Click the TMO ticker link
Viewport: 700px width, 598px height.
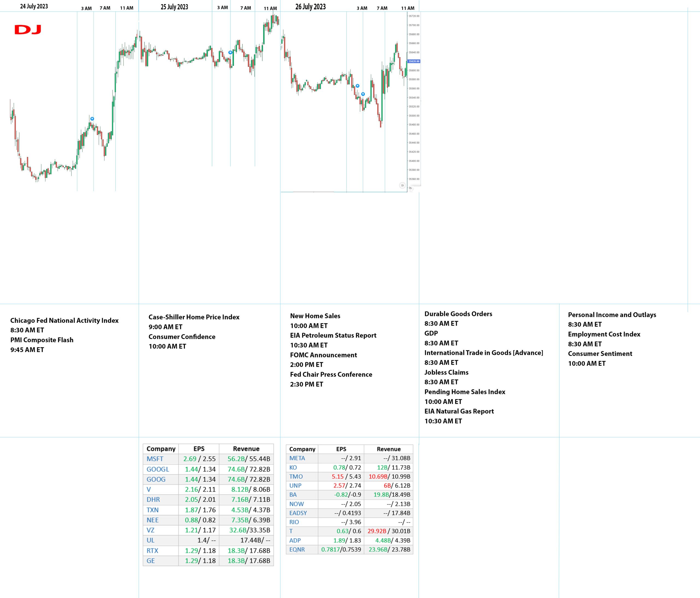[x=296, y=476]
